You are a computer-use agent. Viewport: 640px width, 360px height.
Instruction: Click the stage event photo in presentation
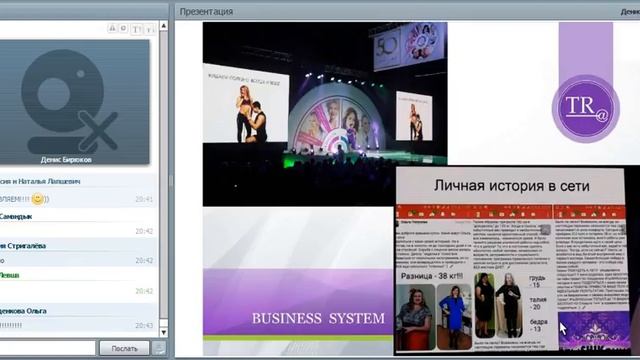click(x=325, y=113)
